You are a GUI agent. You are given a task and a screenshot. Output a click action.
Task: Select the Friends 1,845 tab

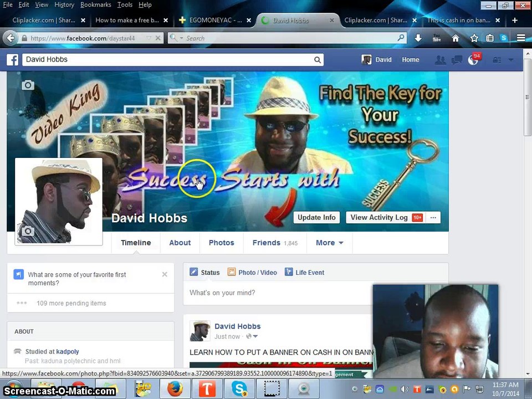275,243
